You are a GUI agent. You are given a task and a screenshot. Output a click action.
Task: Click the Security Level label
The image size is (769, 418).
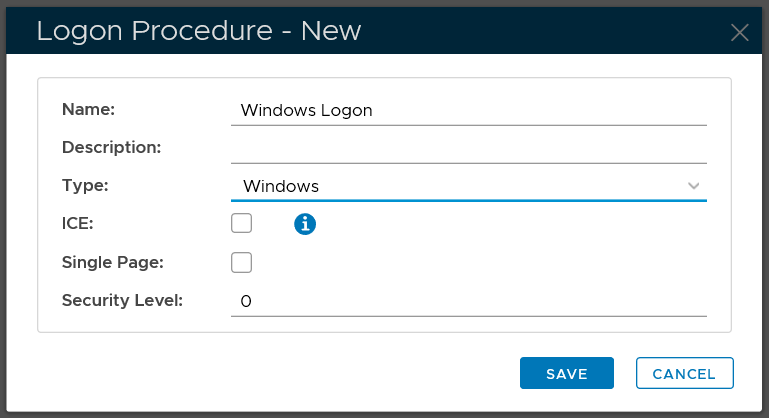pos(122,299)
